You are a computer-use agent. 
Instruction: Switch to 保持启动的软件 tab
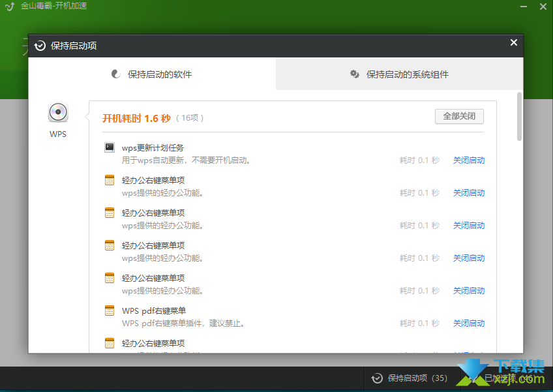[x=152, y=74]
